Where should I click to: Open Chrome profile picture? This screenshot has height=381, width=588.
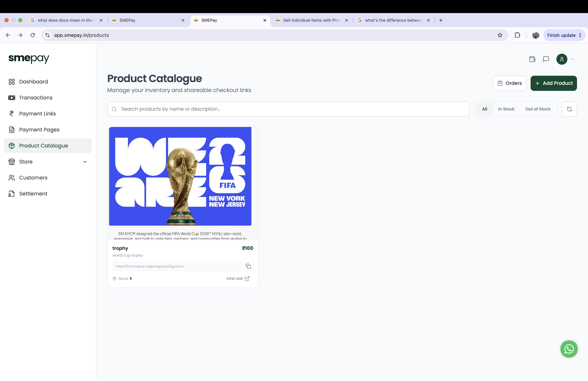(535, 35)
